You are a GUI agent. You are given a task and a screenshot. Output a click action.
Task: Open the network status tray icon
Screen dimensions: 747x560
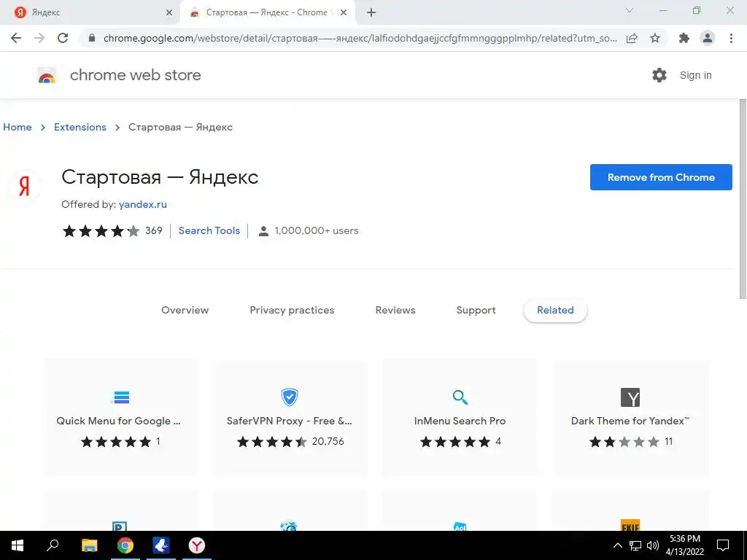635,545
